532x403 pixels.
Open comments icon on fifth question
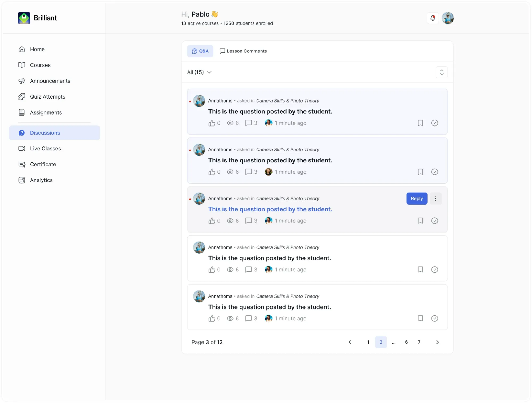[x=249, y=318]
